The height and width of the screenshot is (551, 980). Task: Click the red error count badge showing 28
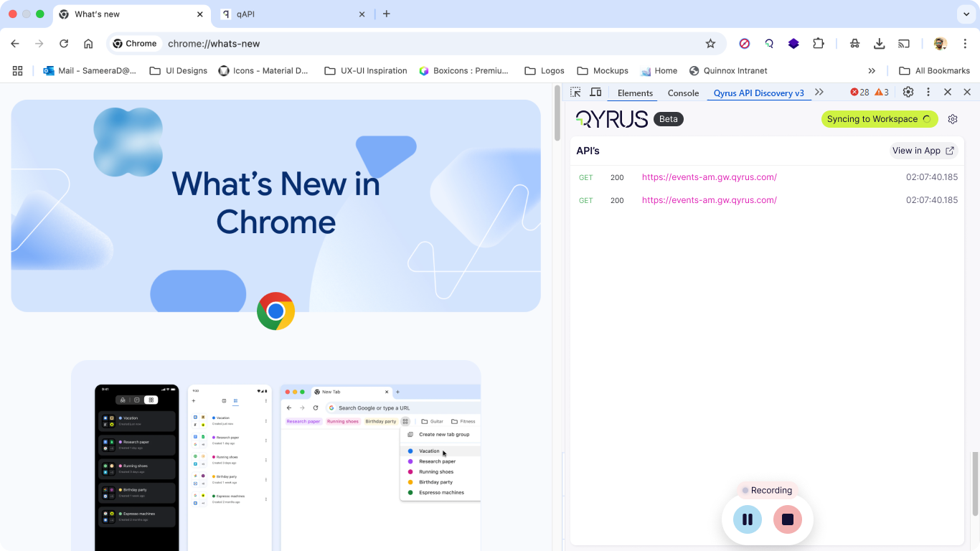859,92
